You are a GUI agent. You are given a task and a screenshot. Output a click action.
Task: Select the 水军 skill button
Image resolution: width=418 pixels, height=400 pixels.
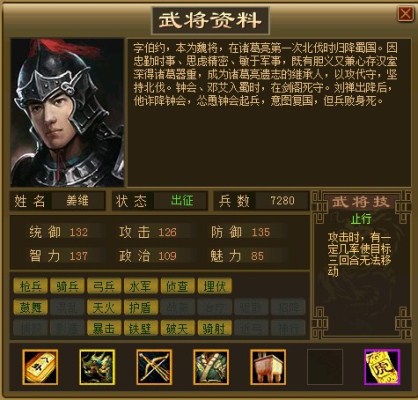point(141,286)
